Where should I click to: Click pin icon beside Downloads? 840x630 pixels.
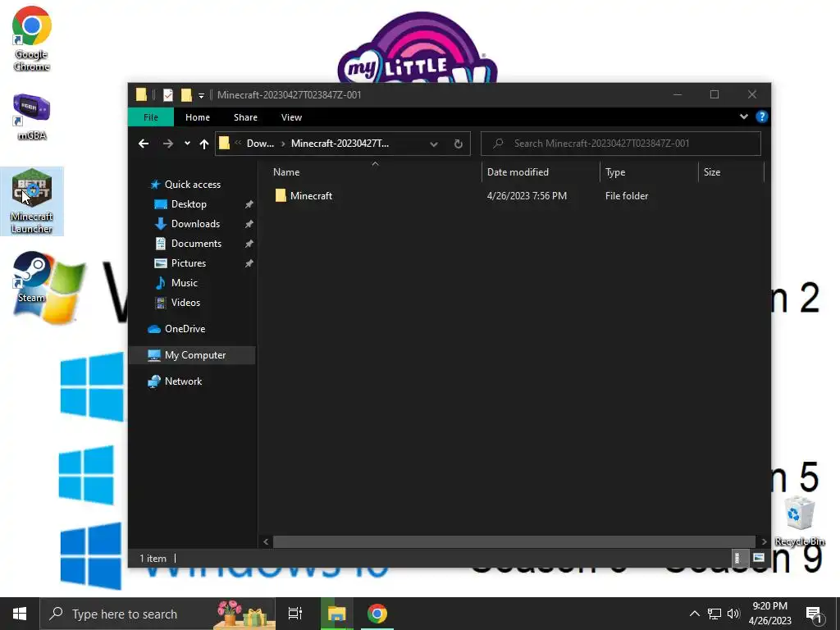(x=249, y=225)
